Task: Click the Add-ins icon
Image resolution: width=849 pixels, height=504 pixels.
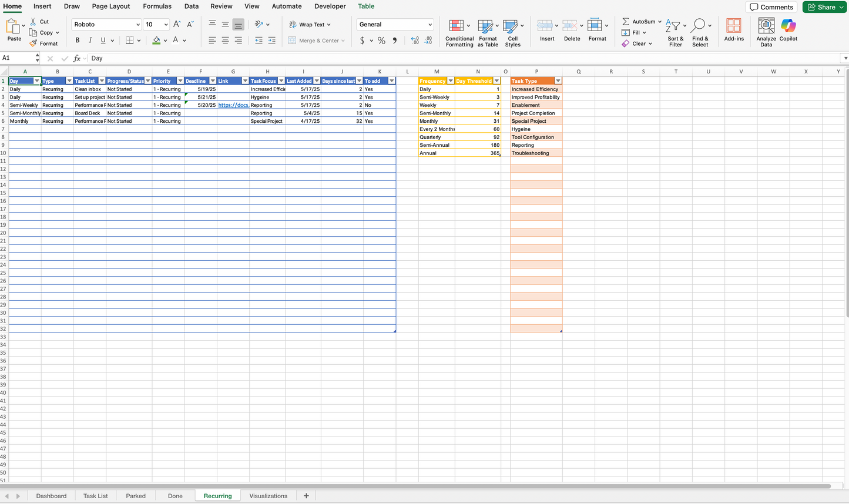Action: point(733,26)
